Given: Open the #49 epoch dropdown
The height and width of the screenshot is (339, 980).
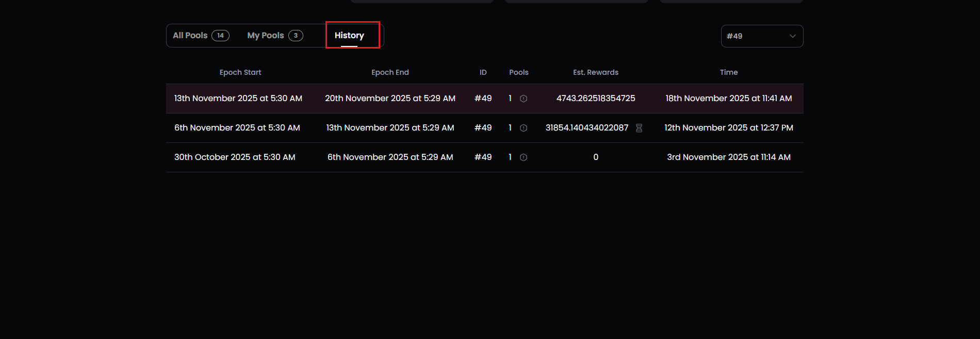Looking at the screenshot, I should (762, 36).
